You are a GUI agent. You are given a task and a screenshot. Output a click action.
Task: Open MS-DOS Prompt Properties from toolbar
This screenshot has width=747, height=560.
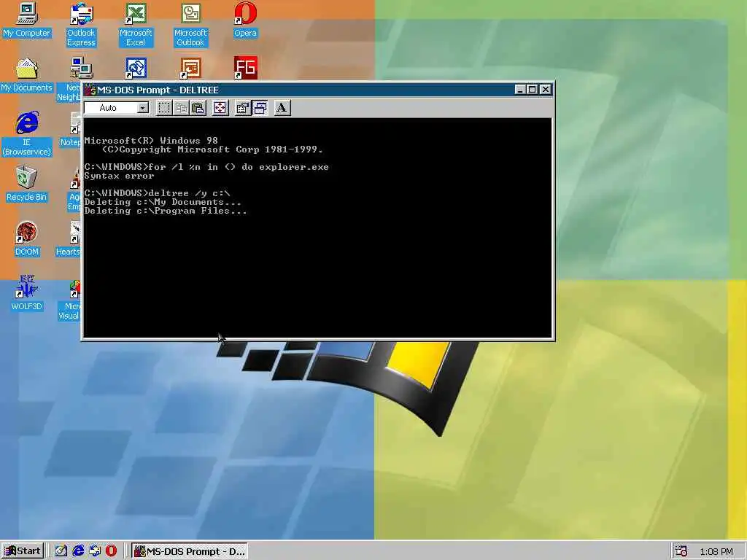click(242, 108)
